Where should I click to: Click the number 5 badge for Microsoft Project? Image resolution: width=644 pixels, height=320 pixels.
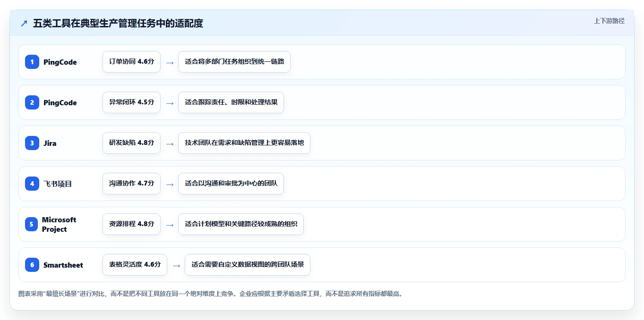[x=31, y=224]
